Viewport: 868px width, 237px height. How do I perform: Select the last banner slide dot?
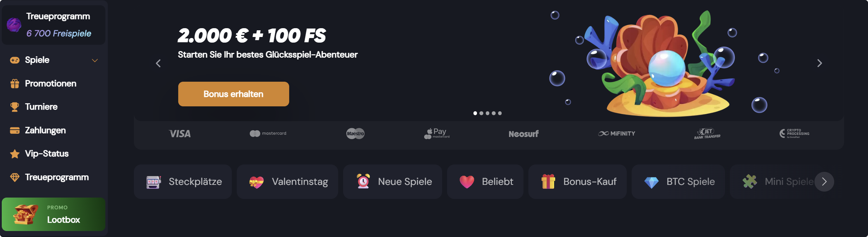(x=500, y=113)
